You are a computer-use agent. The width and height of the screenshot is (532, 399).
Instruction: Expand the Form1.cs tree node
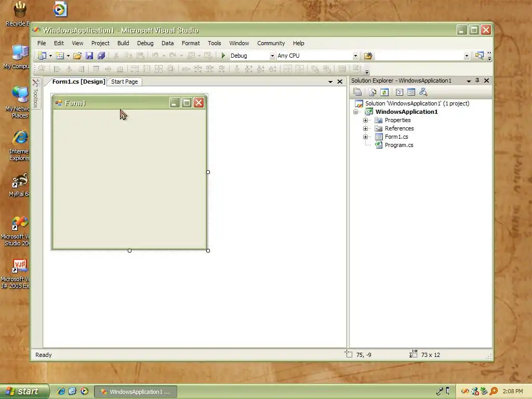pyautogui.click(x=365, y=137)
